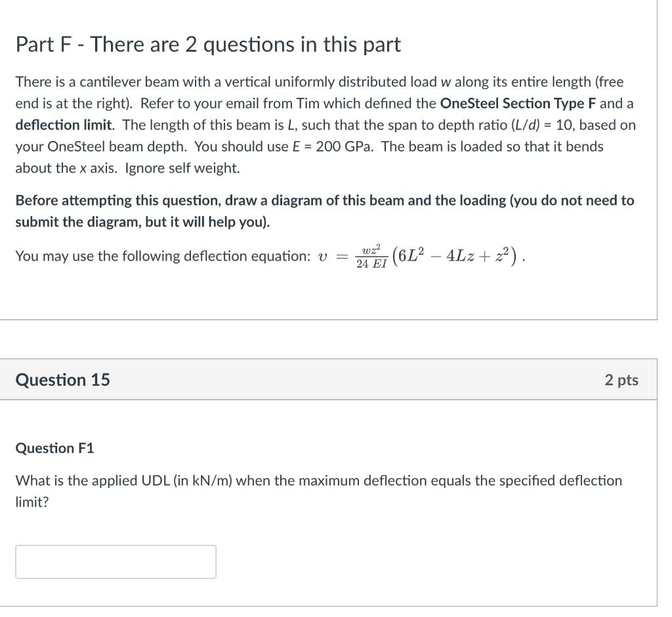This screenshot has height=617, width=672.
Task: Click the 'What is the applied UDL' question text
Action: click(x=319, y=491)
